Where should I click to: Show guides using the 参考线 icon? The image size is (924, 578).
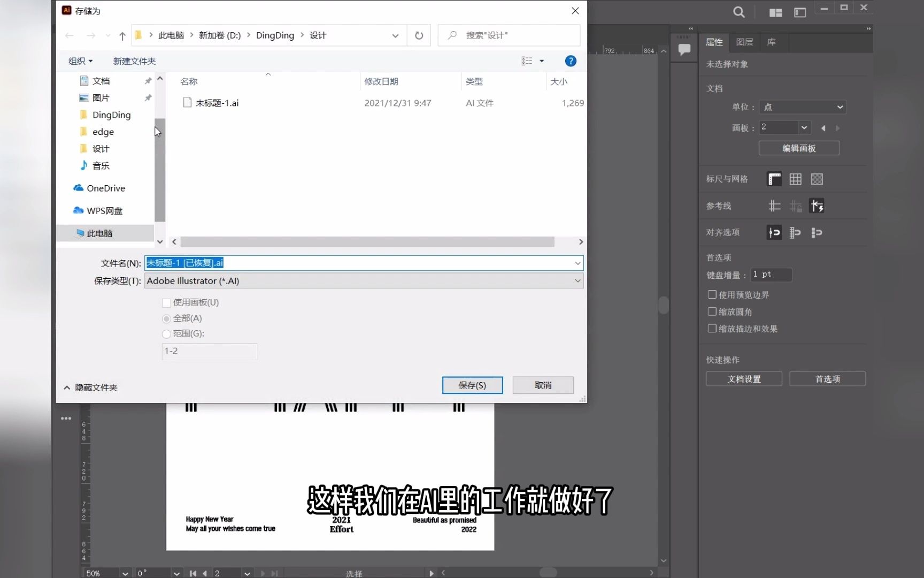point(774,206)
